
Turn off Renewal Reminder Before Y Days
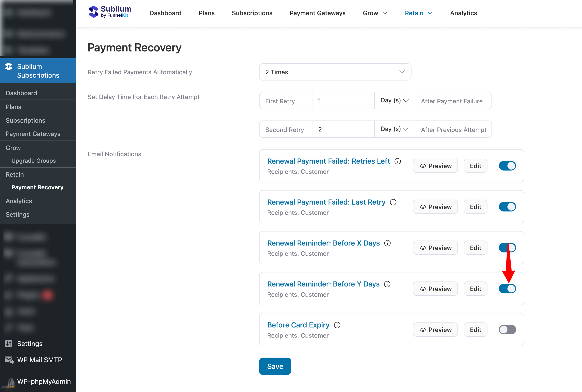507,289
